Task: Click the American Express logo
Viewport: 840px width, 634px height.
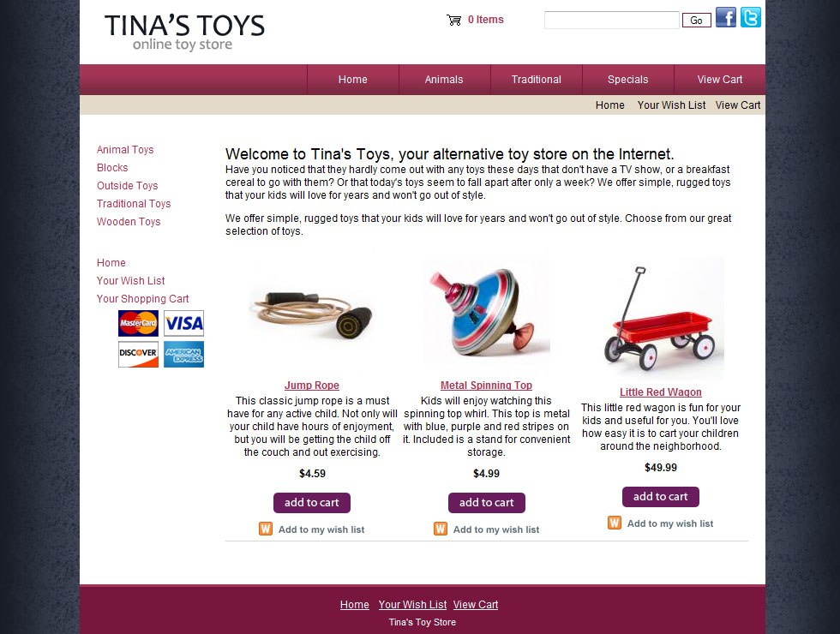Action: [183, 354]
